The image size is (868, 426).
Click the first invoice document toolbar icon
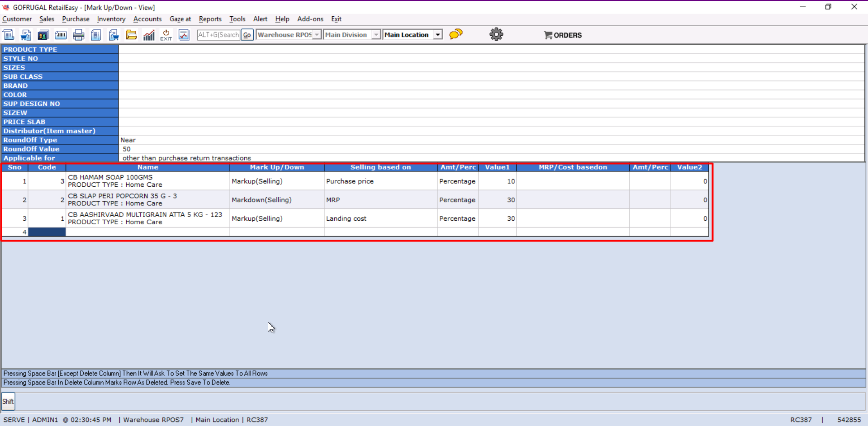pos(9,35)
